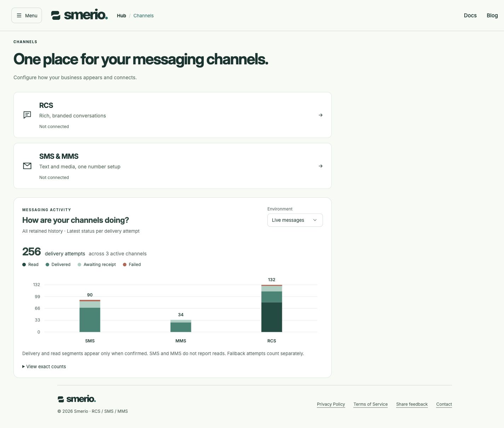Open the RCS channel heading
Image resolution: width=504 pixels, height=428 pixels.
tap(46, 105)
